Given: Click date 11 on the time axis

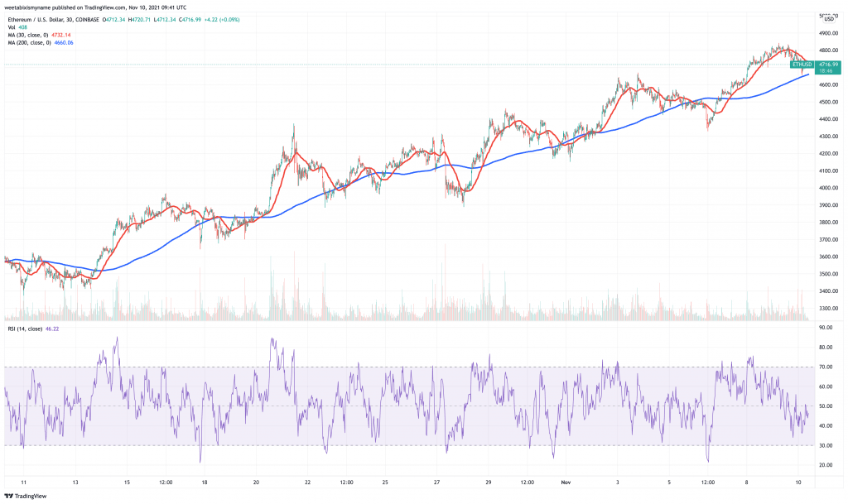Looking at the screenshot, I should click(x=23, y=482).
